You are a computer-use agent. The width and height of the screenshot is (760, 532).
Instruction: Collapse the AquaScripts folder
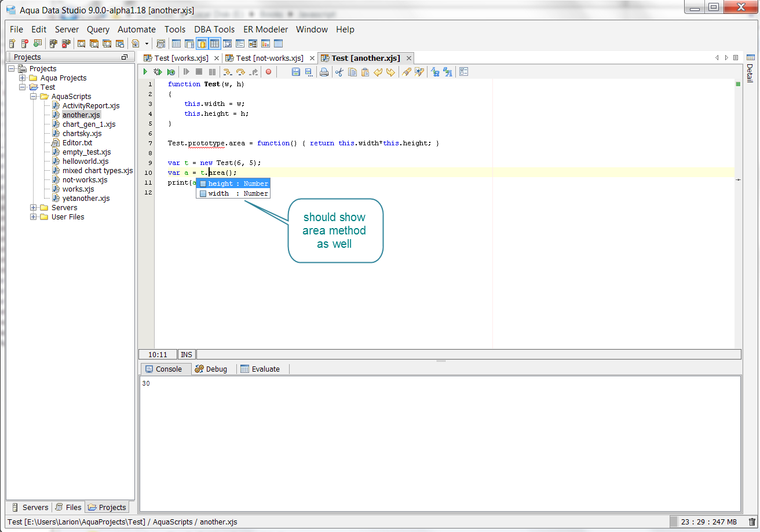pyautogui.click(x=34, y=97)
